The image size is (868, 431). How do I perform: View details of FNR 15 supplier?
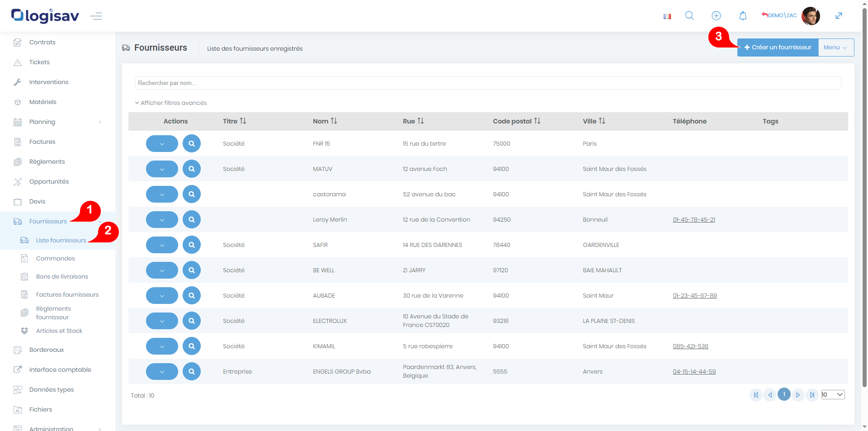(x=192, y=143)
